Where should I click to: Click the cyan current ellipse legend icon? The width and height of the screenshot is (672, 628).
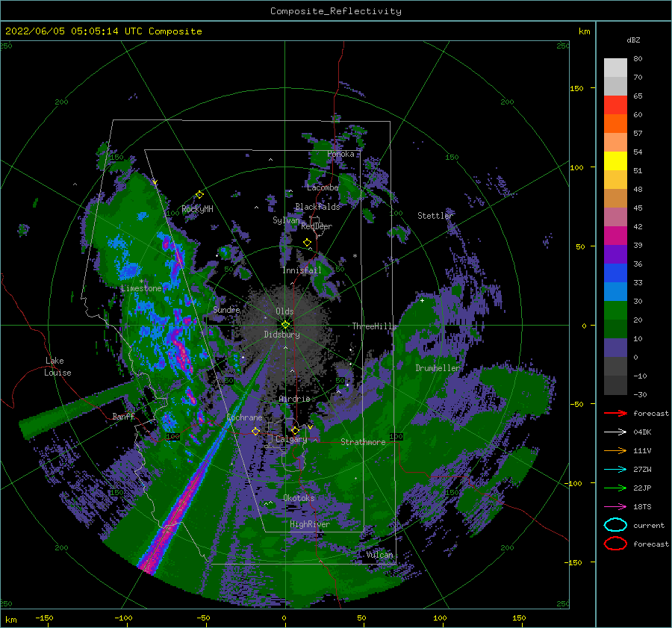[x=615, y=525]
